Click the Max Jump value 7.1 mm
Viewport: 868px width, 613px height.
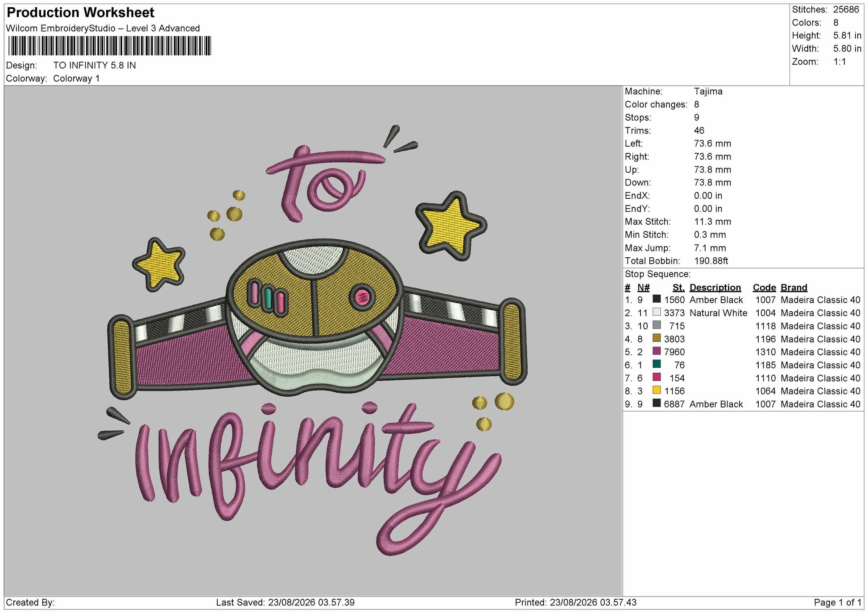[x=710, y=248]
